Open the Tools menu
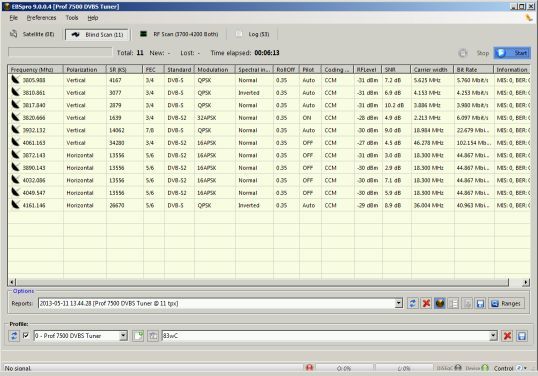This screenshot has width=538, height=376. [72, 18]
